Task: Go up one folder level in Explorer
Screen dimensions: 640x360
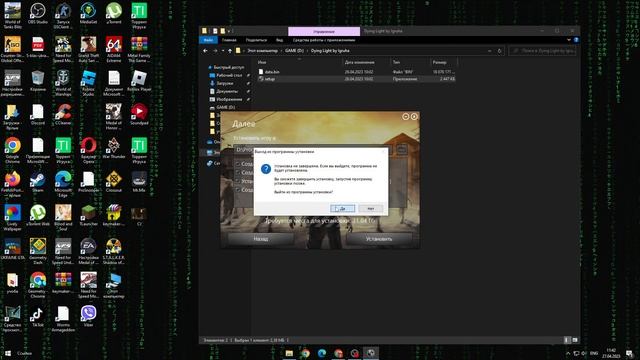Action: (x=230, y=51)
